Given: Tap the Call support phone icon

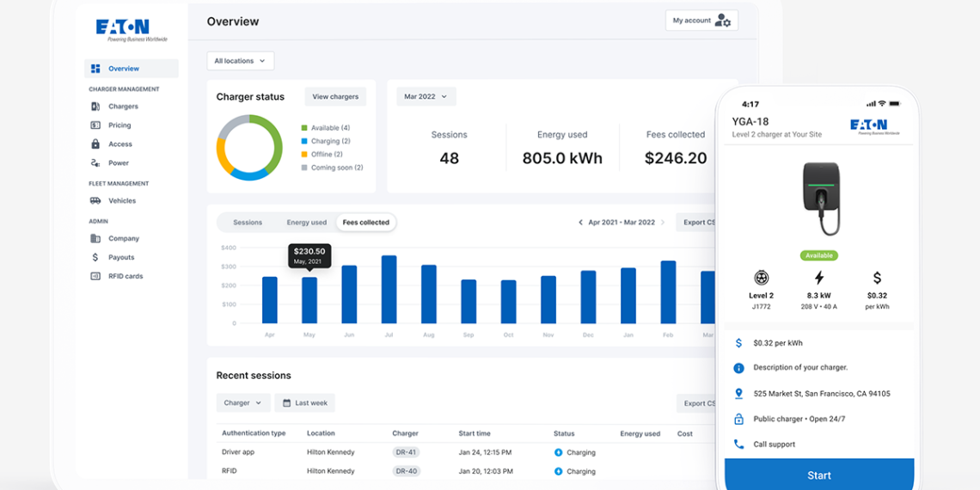Looking at the screenshot, I should click(x=738, y=444).
